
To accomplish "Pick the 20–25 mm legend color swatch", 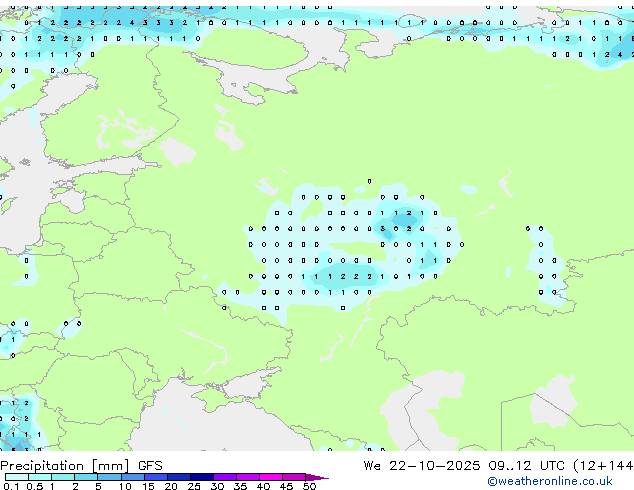I will click(x=178, y=477).
